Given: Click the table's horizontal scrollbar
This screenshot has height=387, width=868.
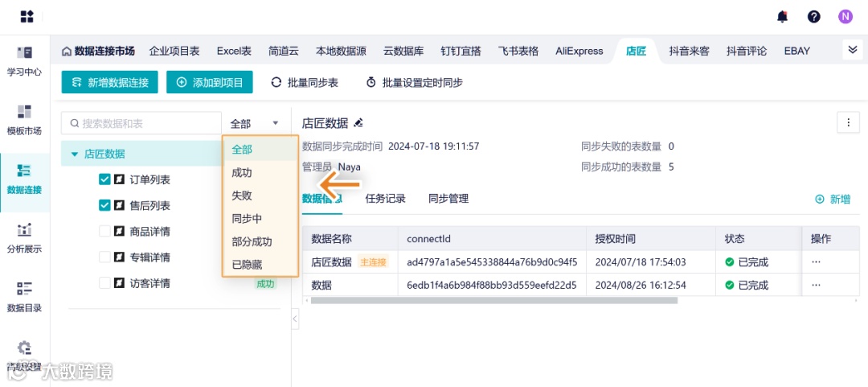Looking at the screenshot, I should 493,300.
